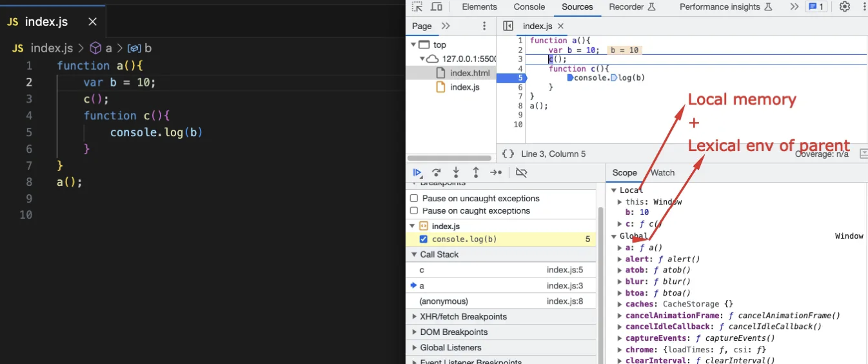Click the coverage panel icon at editor bottom right
The height and width of the screenshot is (364, 868).
pyautogui.click(x=863, y=154)
